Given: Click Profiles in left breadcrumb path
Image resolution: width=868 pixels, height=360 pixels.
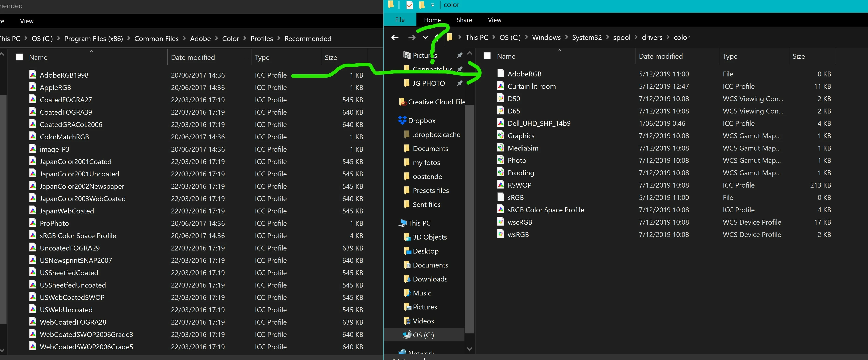Looking at the screenshot, I should [261, 38].
